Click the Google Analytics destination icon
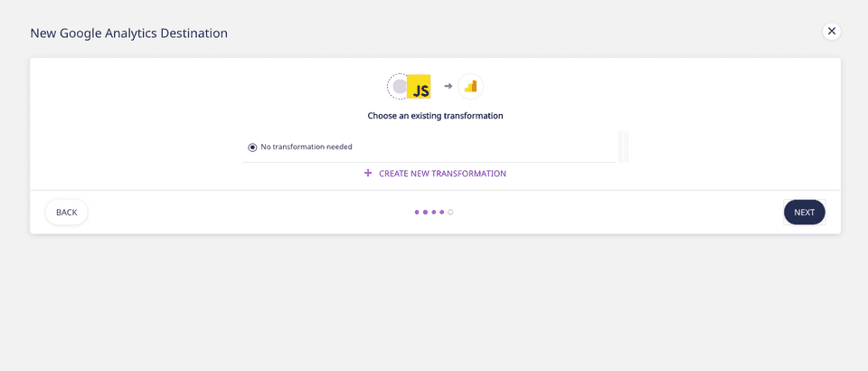868x371 pixels. click(470, 87)
